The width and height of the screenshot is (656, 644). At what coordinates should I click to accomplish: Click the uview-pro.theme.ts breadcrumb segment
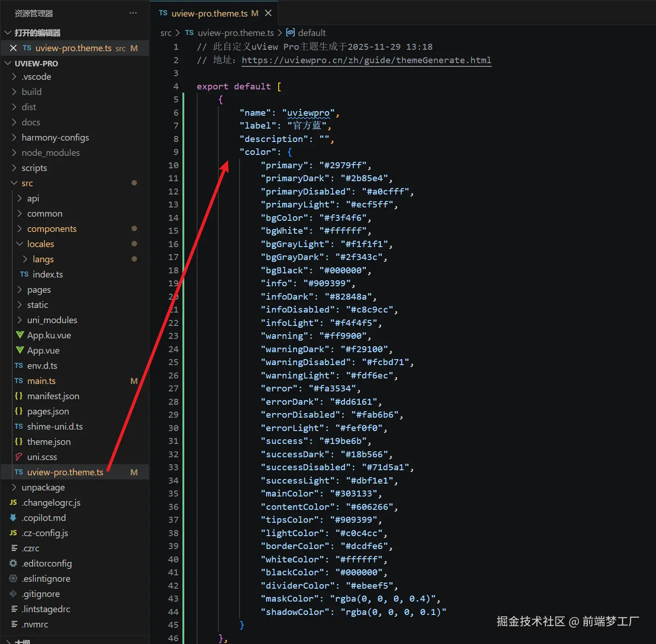pos(229,33)
